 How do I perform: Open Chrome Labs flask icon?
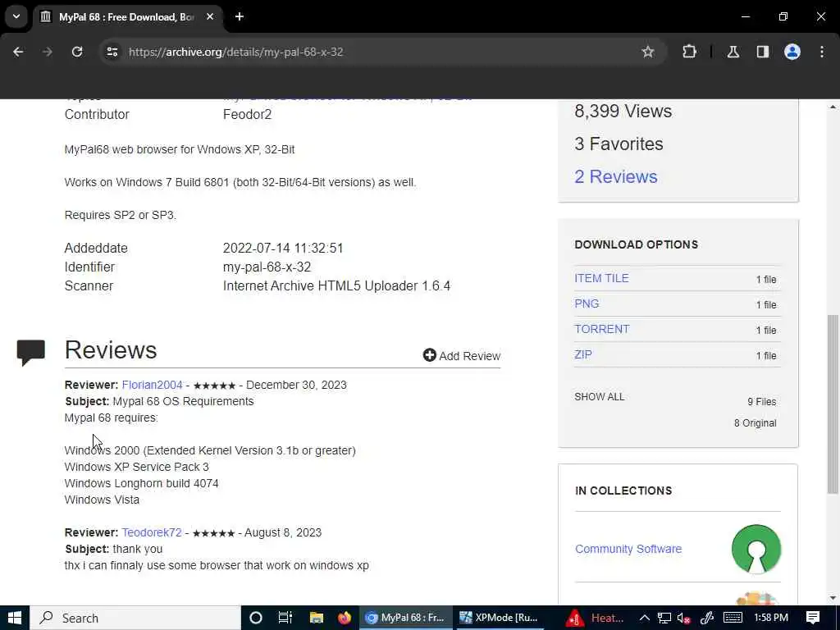pyautogui.click(x=733, y=52)
